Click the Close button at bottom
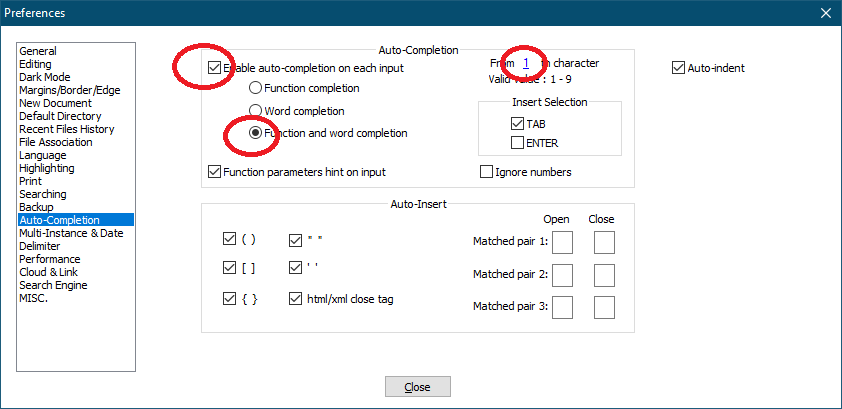Viewport: 842px width, 409px height. pyautogui.click(x=418, y=386)
